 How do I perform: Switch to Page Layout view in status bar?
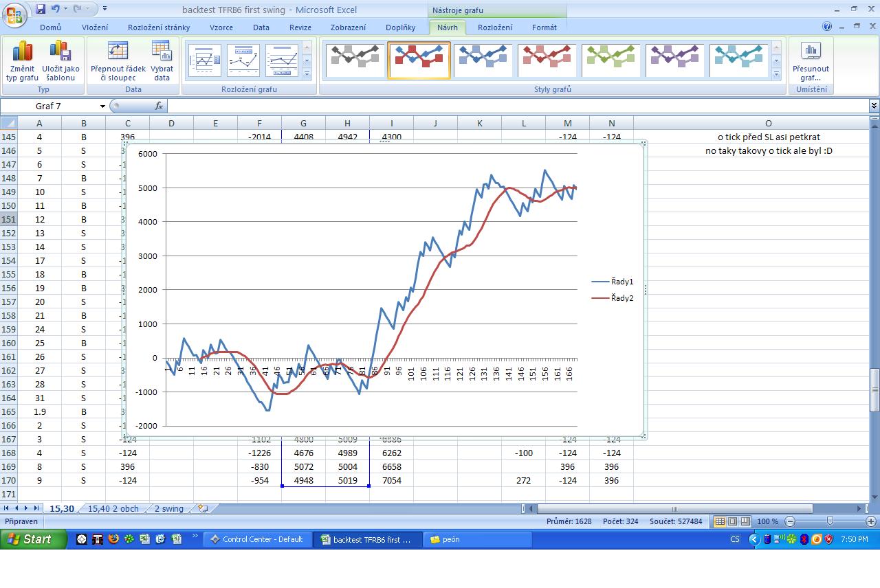pyautogui.click(x=732, y=521)
